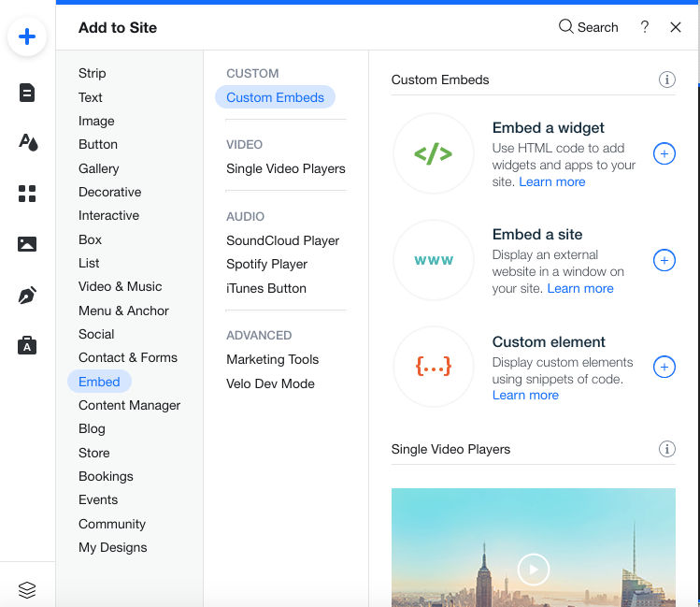Open Video & Music category

[x=120, y=286]
